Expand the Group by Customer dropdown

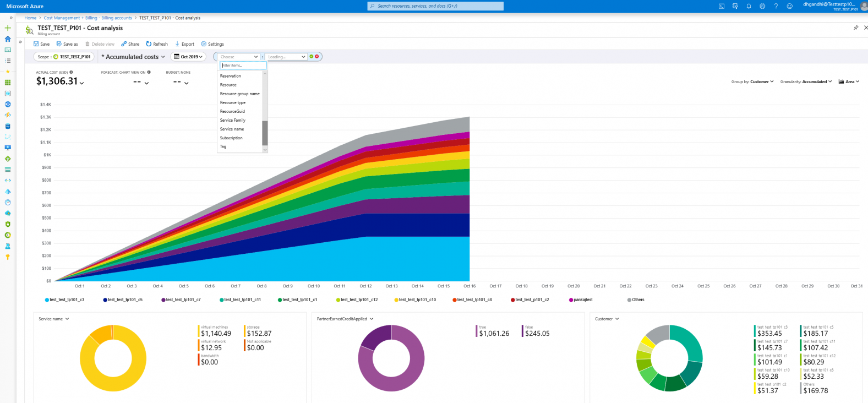[x=752, y=81]
